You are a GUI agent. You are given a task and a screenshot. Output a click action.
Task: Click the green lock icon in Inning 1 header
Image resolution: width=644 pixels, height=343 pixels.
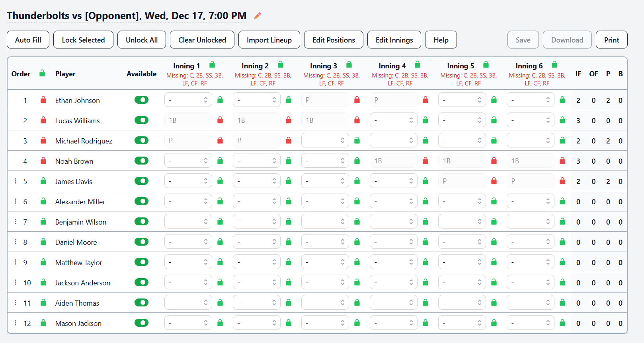click(x=212, y=65)
